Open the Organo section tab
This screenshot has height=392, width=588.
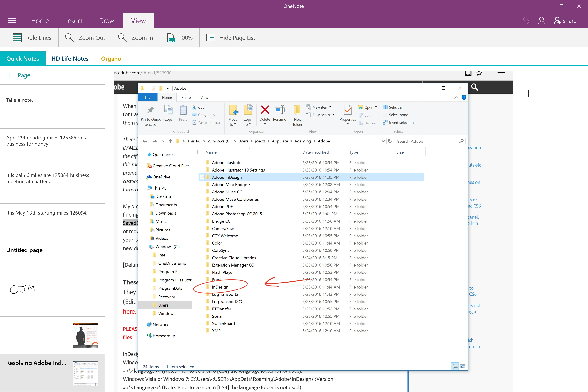[x=111, y=58]
